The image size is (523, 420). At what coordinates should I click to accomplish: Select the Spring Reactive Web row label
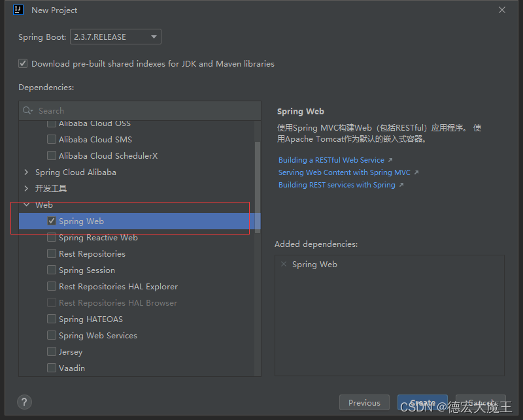point(98,237)
